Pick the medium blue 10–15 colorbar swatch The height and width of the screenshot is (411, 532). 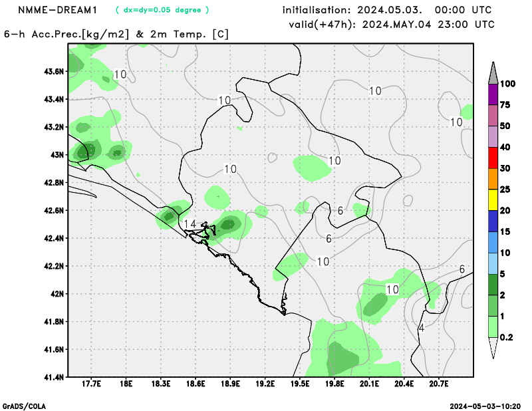click(493, 242)
